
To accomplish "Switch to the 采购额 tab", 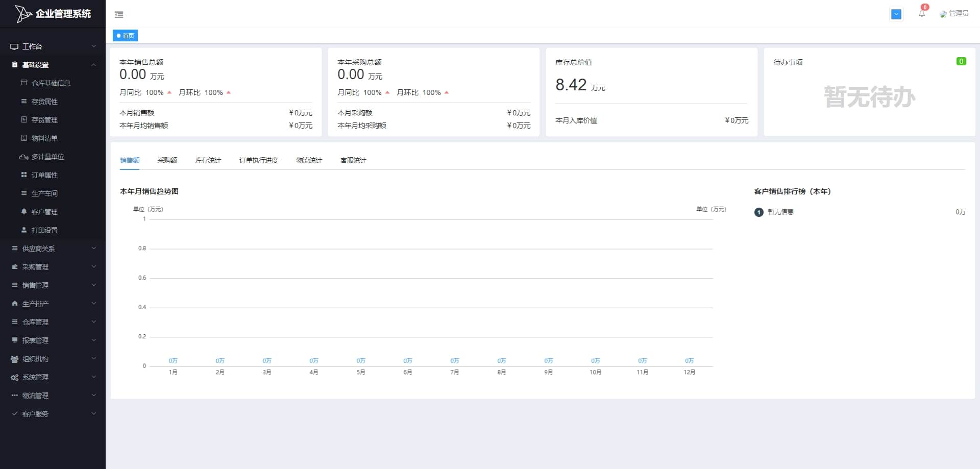I will 167,160.
